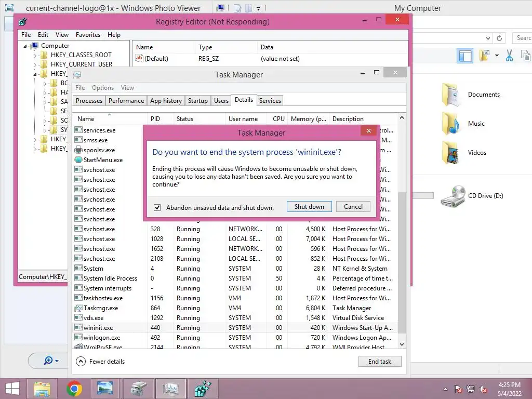Open Edit menu in Registry Editor
The image size is (532, 399).
pos(43,35)
